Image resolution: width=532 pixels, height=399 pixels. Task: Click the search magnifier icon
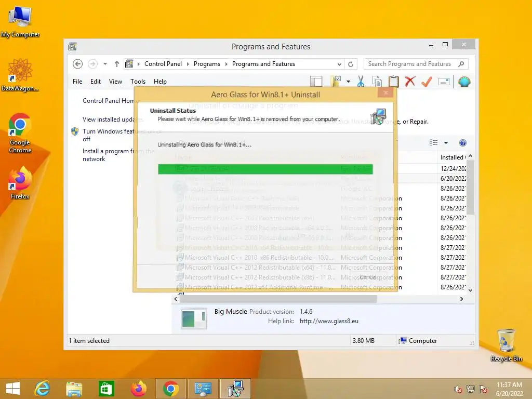pos(461,64)
